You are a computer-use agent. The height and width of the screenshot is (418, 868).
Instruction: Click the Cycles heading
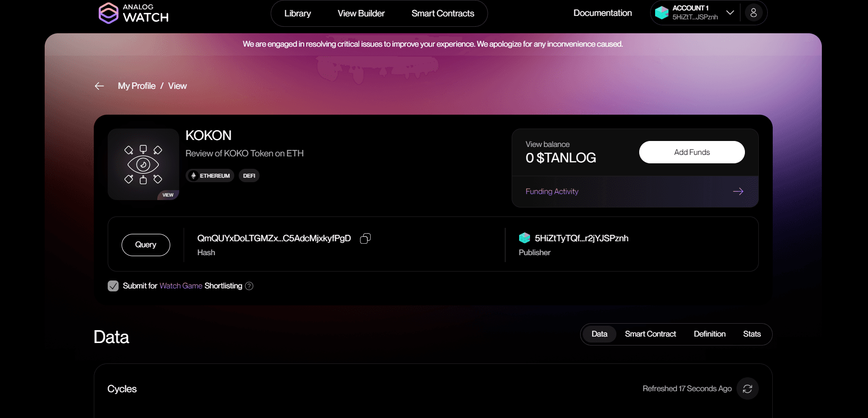point(122,389)
